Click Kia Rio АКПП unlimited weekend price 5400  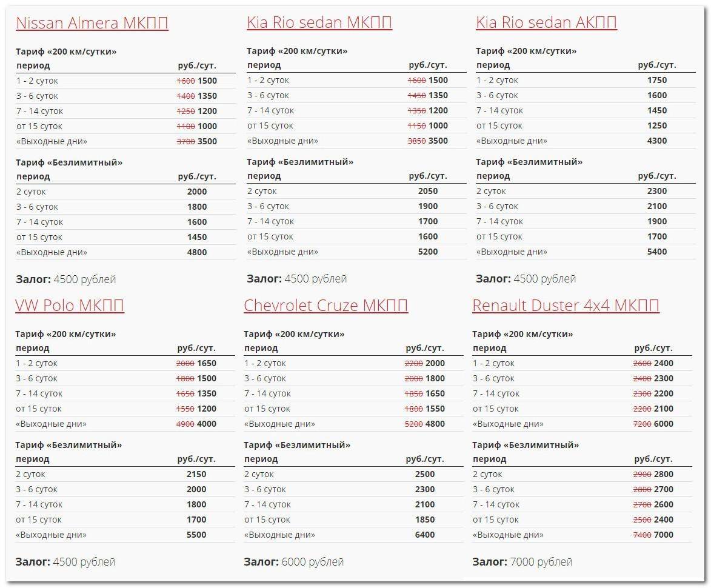tap(657, 252)
